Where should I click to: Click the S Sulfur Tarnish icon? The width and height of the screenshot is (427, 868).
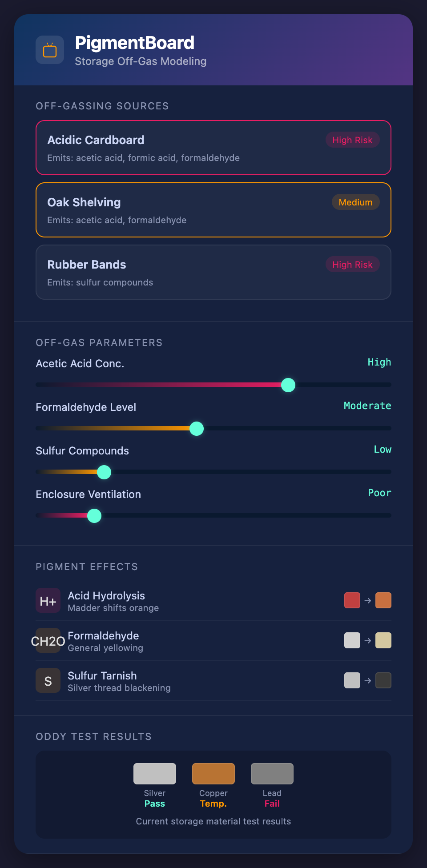tap(48, 680)
